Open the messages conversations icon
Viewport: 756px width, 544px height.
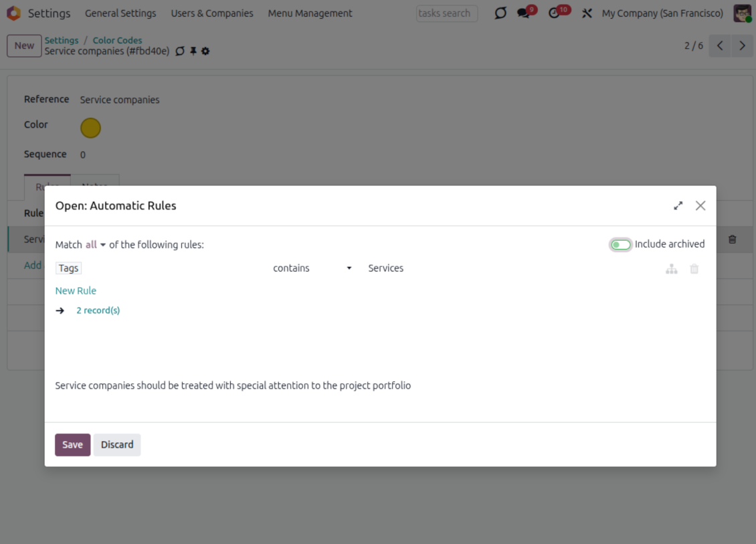[x=523, y=13]
